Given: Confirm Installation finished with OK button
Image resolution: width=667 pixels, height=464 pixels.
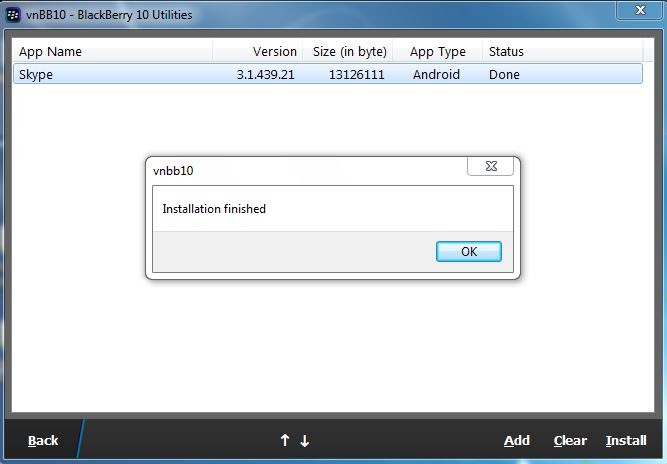Looking at the screenshot, I should coord(469,251).
